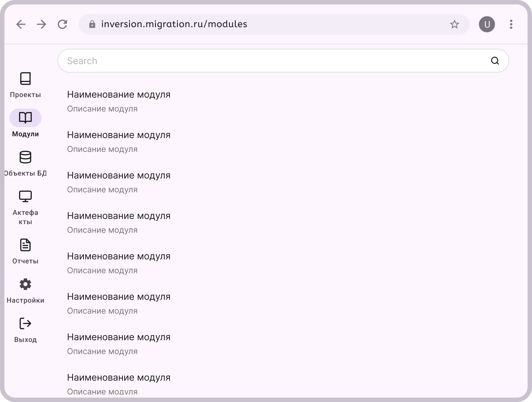532x402 pixels.
Task: Select the Модули menu label
Action: (25, 134)
